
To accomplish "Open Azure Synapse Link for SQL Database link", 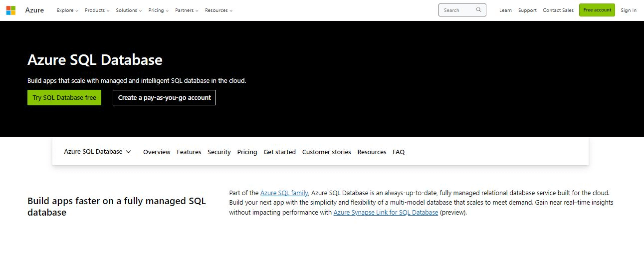I will (386, 212).
